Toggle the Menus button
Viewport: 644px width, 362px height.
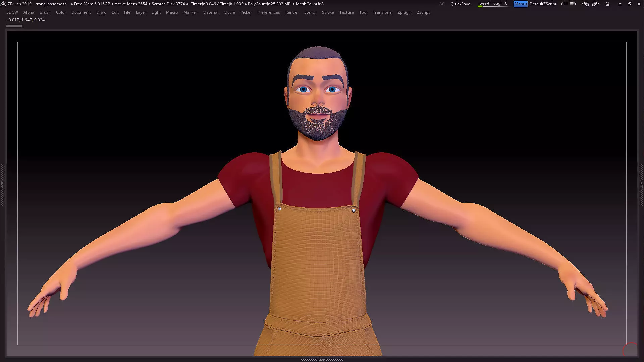(x=521, y=4)
